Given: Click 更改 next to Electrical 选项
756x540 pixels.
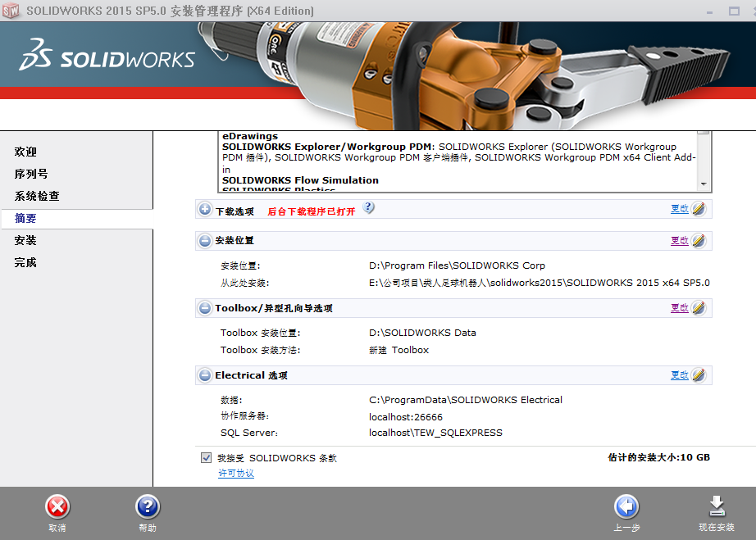Looking at the screenshot, I should pos(679,375).
